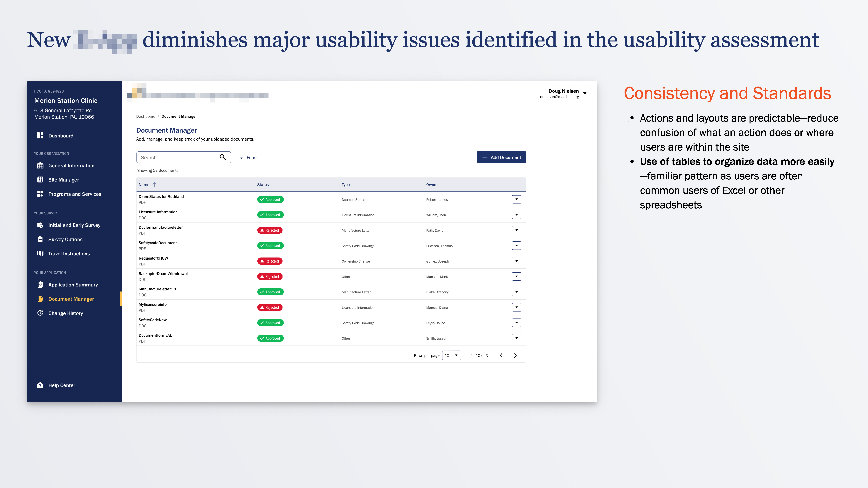Click the Filter lines icon

(x=241, y=157)
